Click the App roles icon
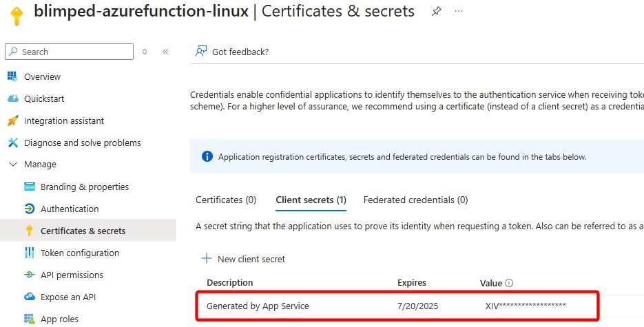Viewport: 644px width, 327px height. 30,319
